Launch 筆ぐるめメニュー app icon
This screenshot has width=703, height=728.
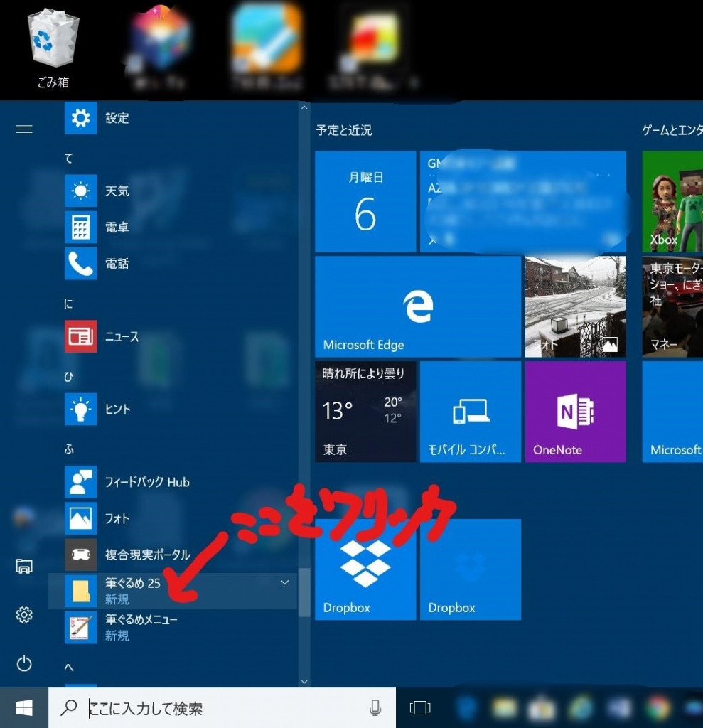pos(80,627)
